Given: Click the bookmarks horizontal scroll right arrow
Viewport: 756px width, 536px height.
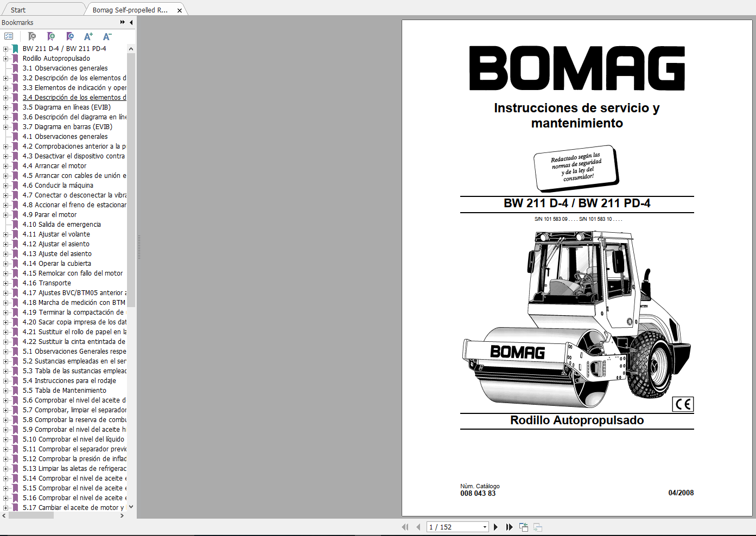Looking at the screenshot, I should 122,515.
